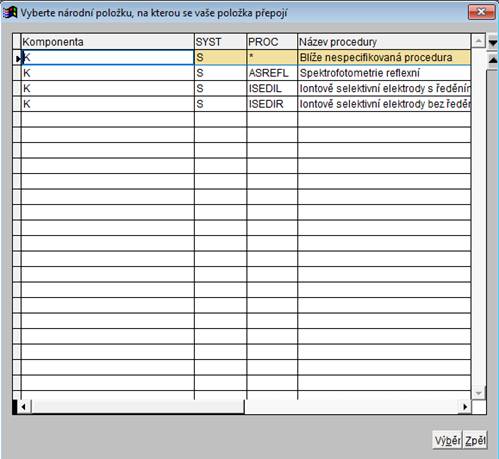
Task: Click the vertical scrollbar up arrow
Action: click(478, 41)
